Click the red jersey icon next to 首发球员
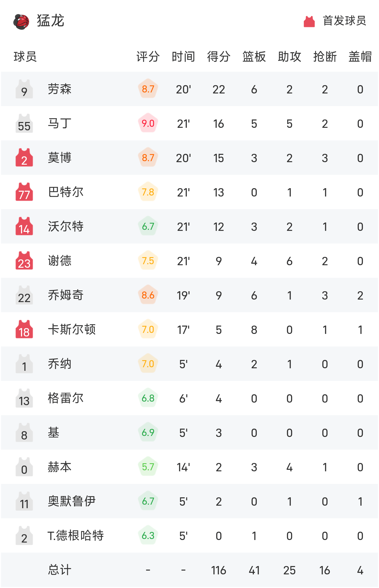Screen dimensions: 379x588 coord(309,21)
